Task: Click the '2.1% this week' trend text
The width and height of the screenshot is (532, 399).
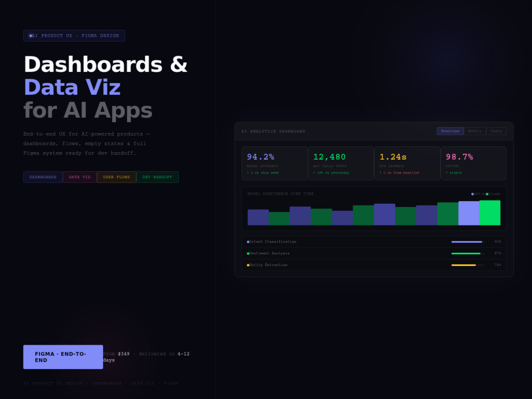Action: click(263, 173)
